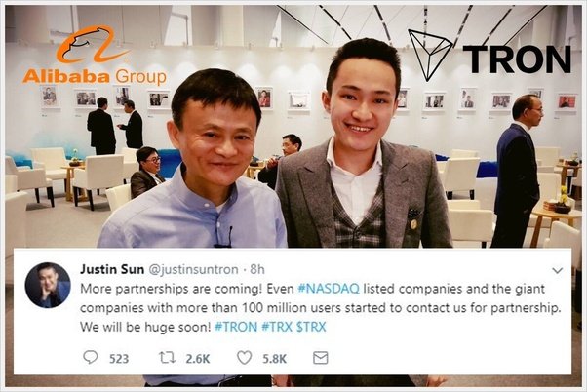Image resolution: width=587 pixels, height=392 pixels.
Task: Click the reply speech bubble icon
Action: (x=91, y=358)
